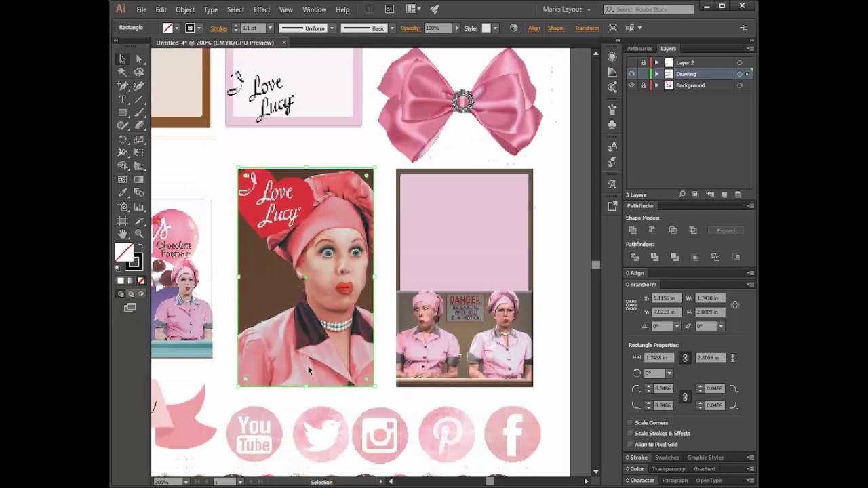Screen dimensions: 868x488
Task: Click the Search Adobe Stock field
Action: click(x=649, y=9)
